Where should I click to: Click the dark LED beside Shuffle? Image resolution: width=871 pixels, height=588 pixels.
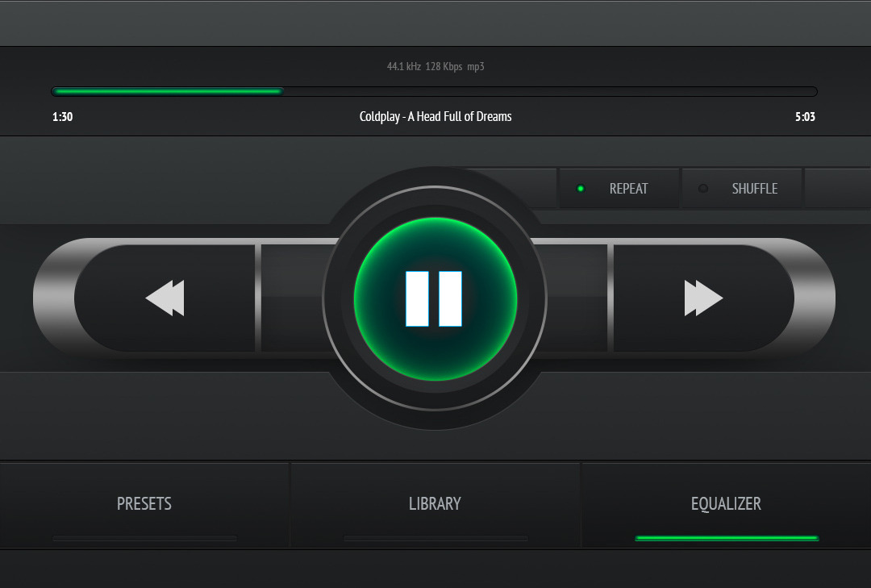coord(702,189)
